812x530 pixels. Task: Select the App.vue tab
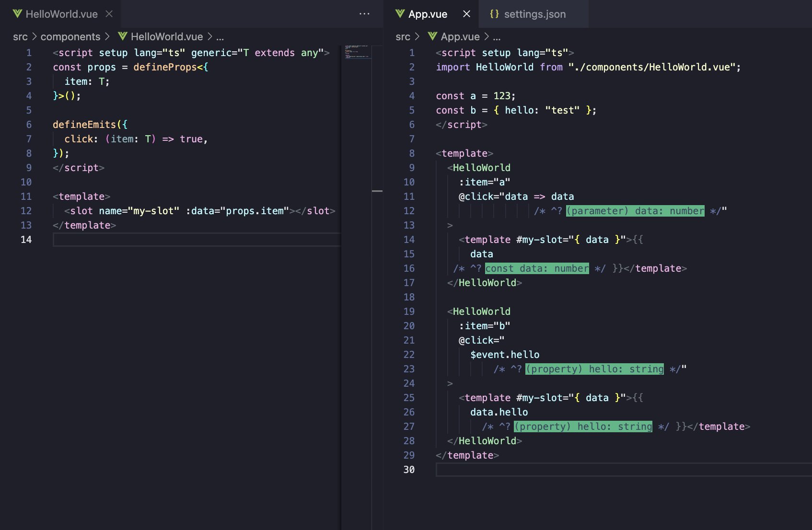428,14
